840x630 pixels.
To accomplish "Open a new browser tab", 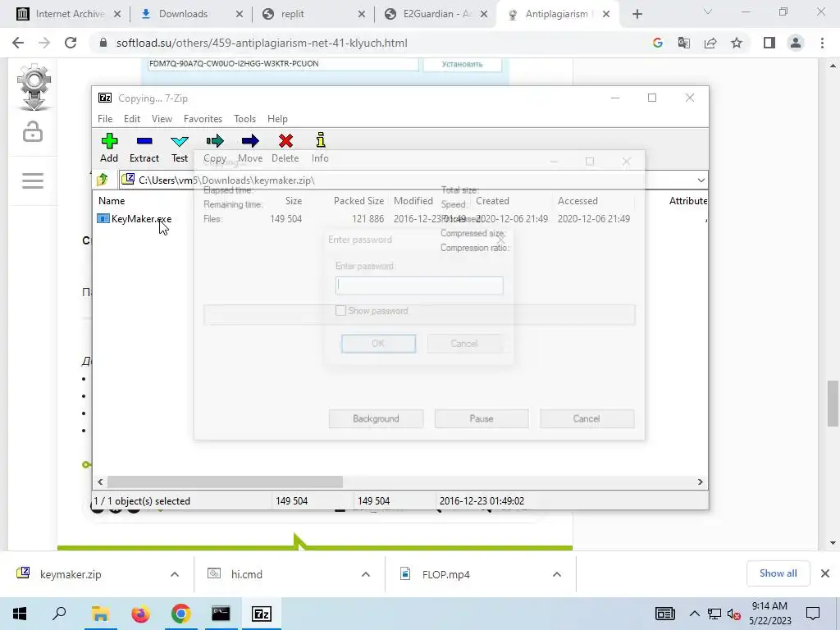I will [x=637, y=14].
